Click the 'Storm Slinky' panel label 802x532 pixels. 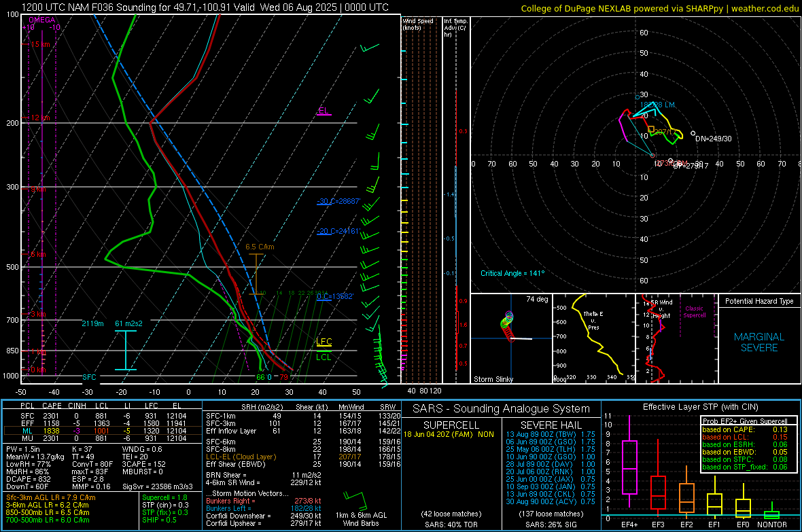coord(493,379)
